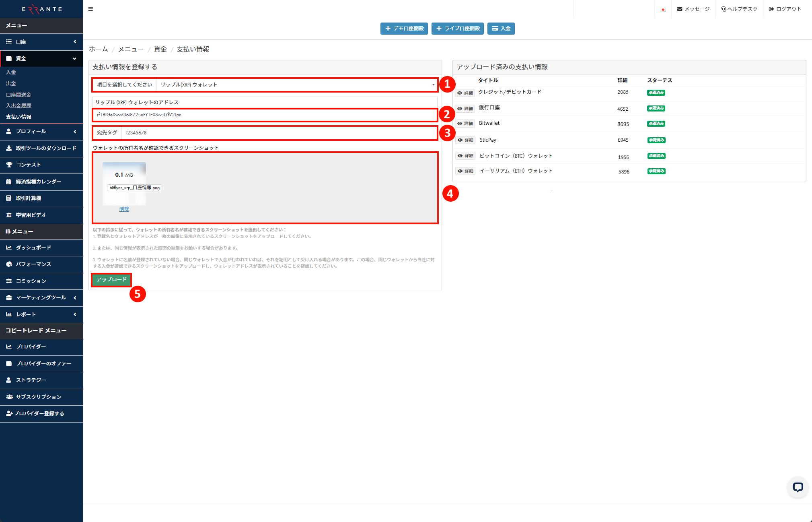Delete the uploaded file via 削除 link

(x=124, y=209)
